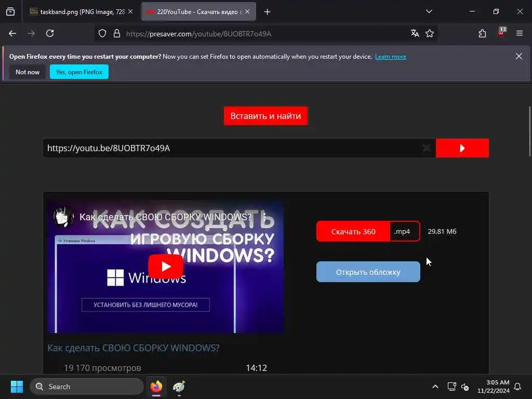
Task: Show site security info via padlock icon
Action: pyautogui.click(x=117, y=33)
